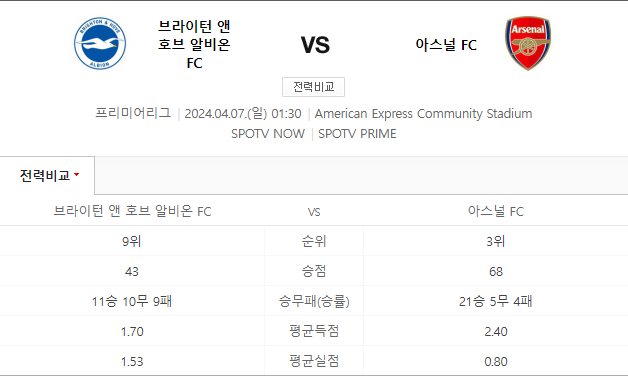
Task: Click the 평균득점 row label
Action: click(x=314, y=331)
